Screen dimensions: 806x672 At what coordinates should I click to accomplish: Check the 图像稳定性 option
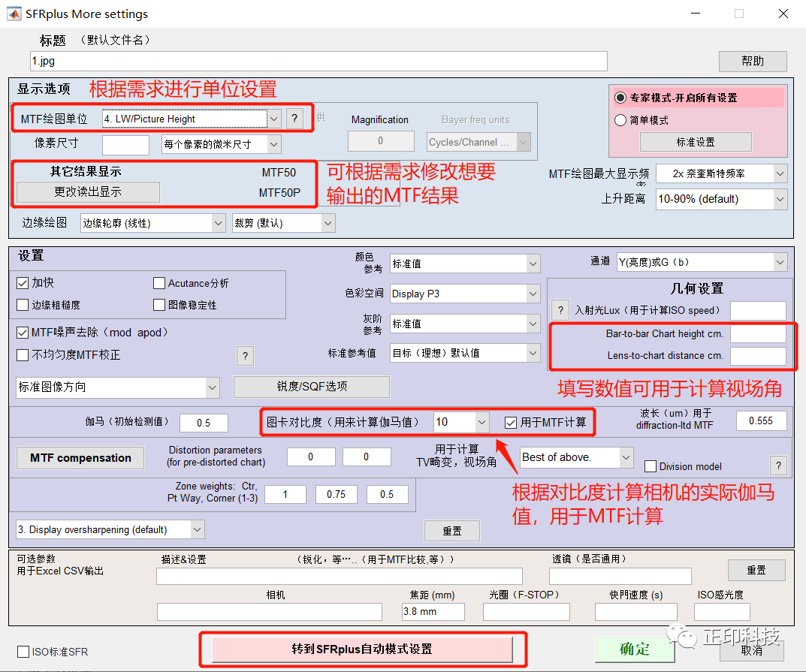158,304
